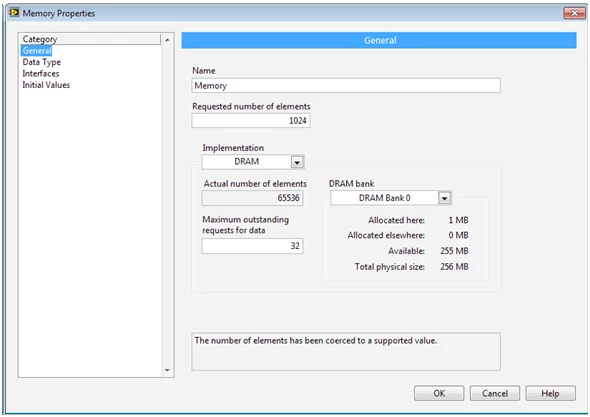Click the Name text field

[346, 85]
